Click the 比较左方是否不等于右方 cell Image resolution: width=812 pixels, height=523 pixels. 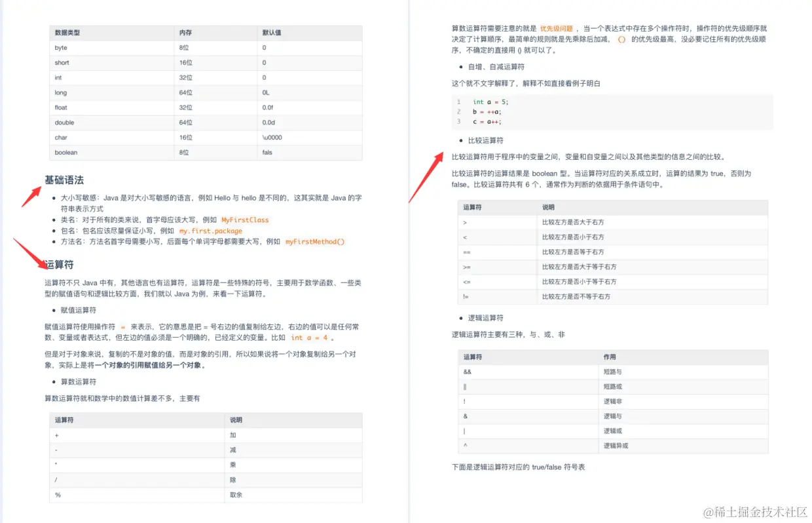pos(652,297)
